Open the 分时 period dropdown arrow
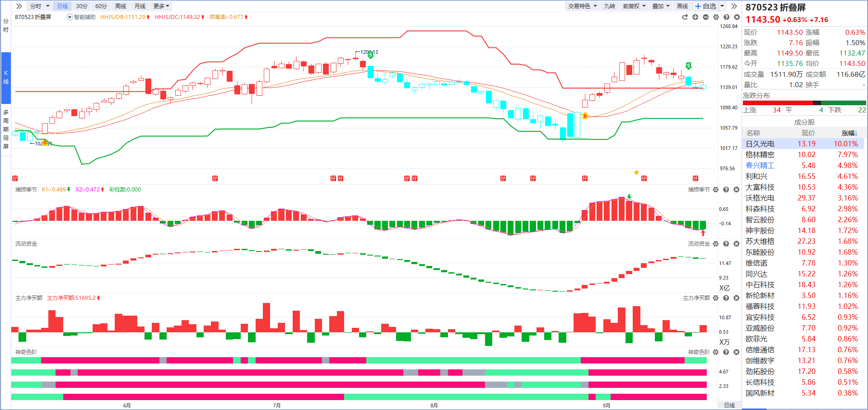 (48, 6)
